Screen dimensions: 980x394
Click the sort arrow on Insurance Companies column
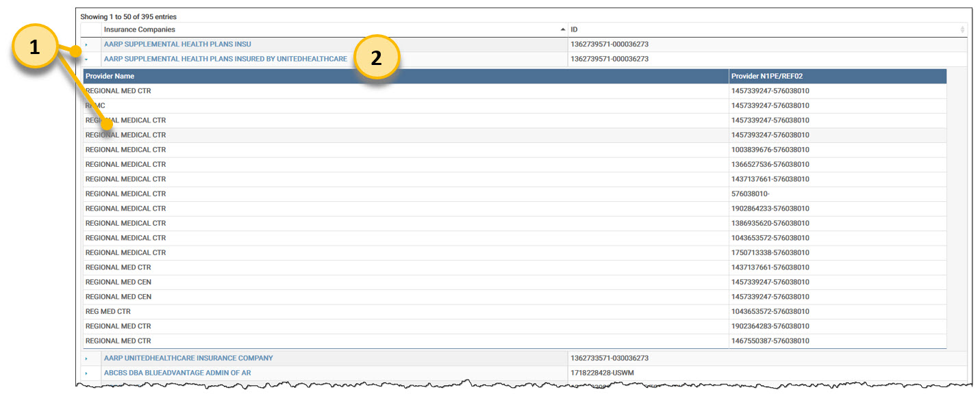point(563,29)
